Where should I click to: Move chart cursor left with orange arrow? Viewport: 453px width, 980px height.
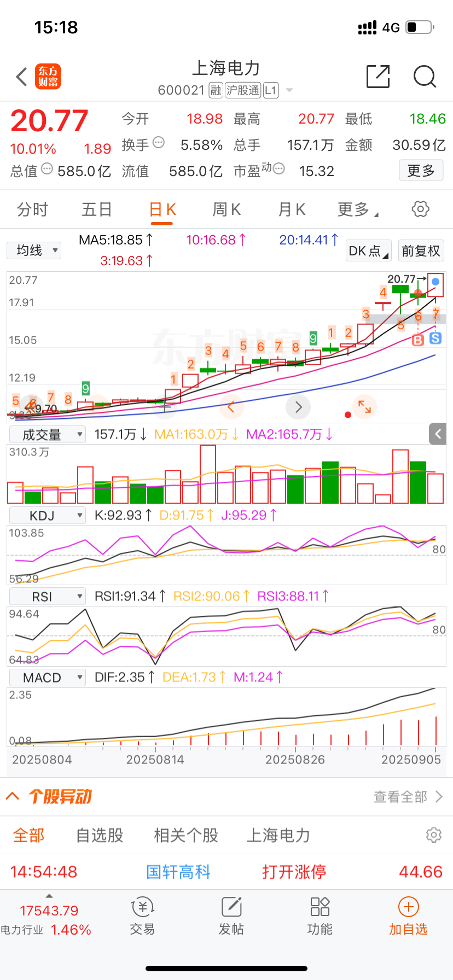pos(231,407)
